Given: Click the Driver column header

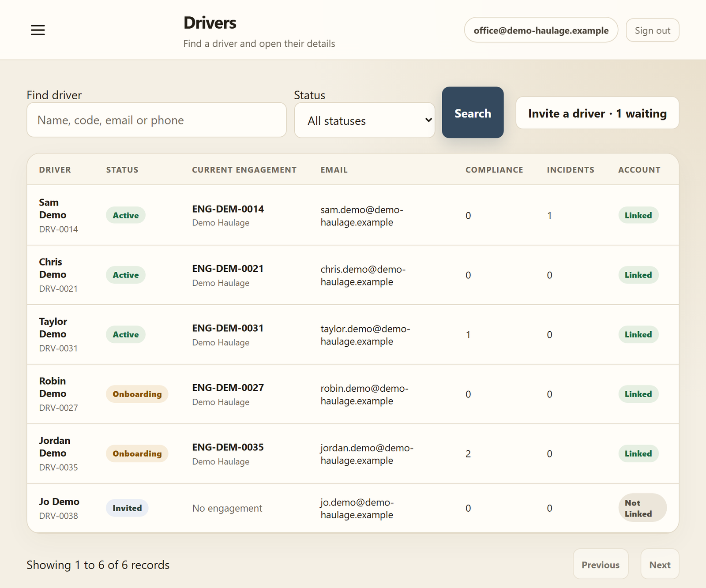Looking at the screenshot, I should click(55, 170).
